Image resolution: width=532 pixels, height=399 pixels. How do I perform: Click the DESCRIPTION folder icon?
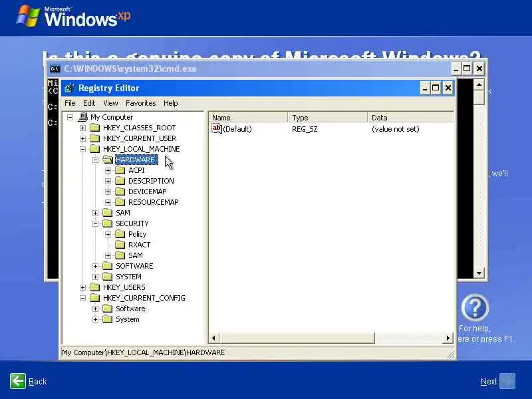point(120,181)
